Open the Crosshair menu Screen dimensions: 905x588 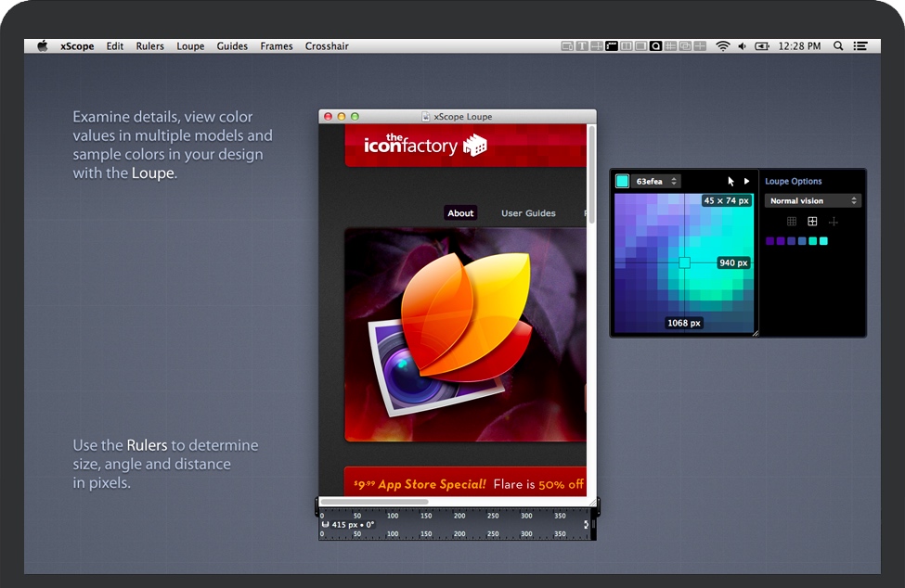326,46
